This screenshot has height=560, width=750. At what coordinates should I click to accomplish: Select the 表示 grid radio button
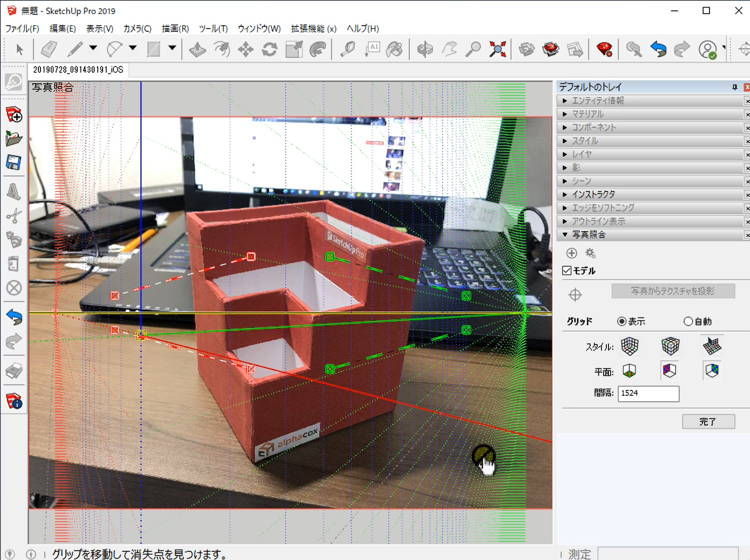622,321
